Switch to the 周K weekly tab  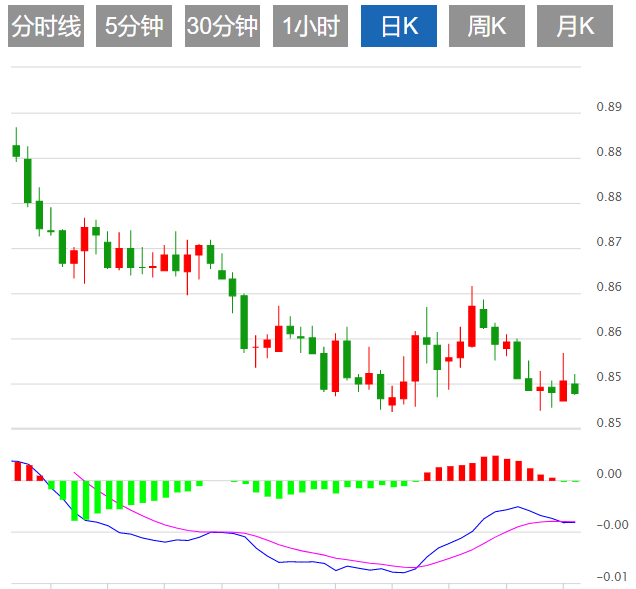pos(487,26)
